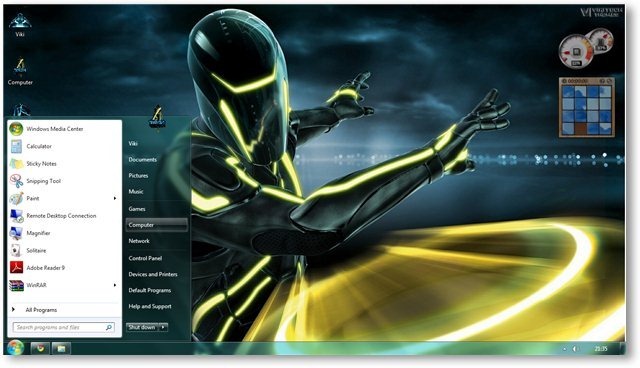The image size is (640, 368).
Task: Select the highlighted Computer menu entry
Action: pyautogui.click(x=157, y=225)
